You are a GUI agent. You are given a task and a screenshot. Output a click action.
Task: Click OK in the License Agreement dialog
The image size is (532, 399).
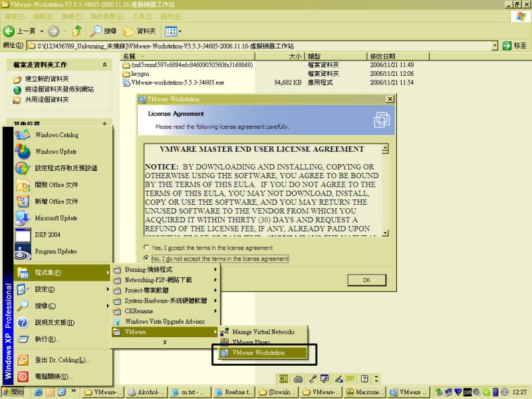tap(366, 280)
